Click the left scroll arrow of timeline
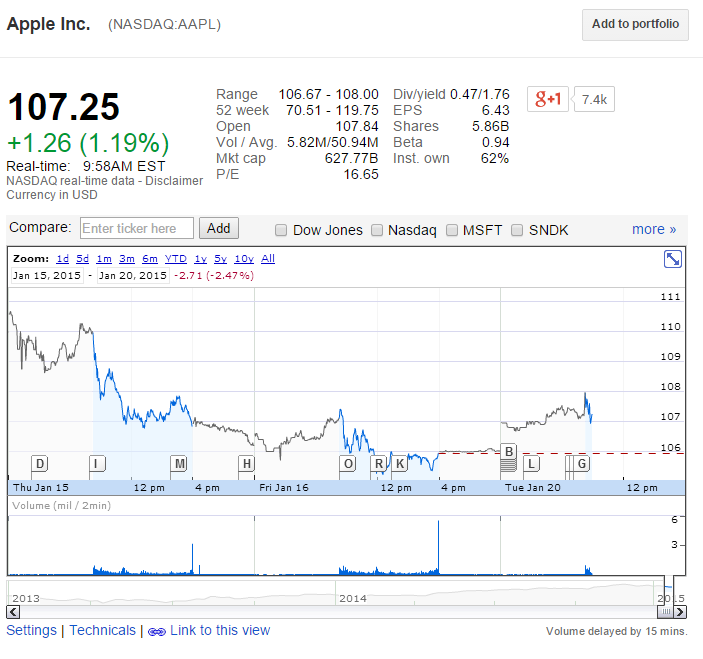Screen dimensions: 703x659 13,612
